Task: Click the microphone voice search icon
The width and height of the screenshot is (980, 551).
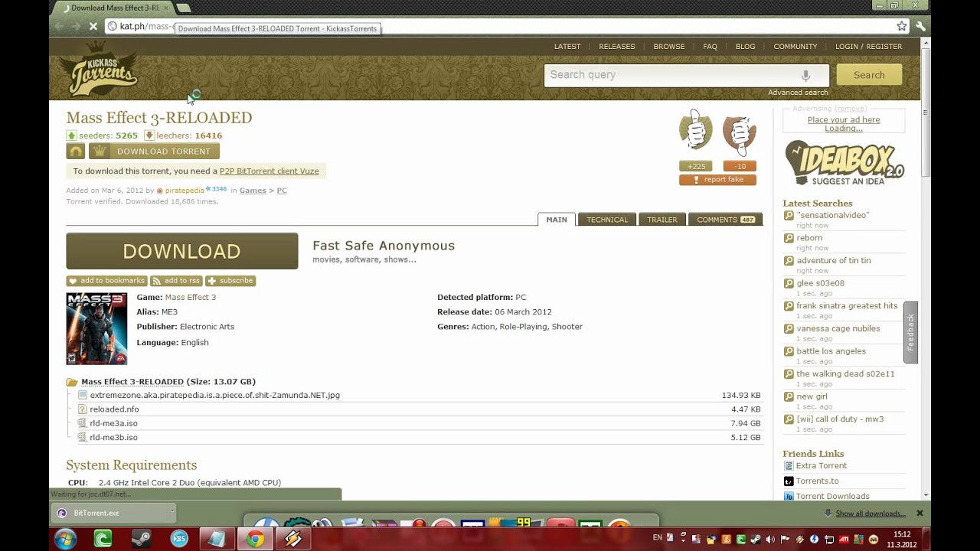Action: (x=805, y=75)
